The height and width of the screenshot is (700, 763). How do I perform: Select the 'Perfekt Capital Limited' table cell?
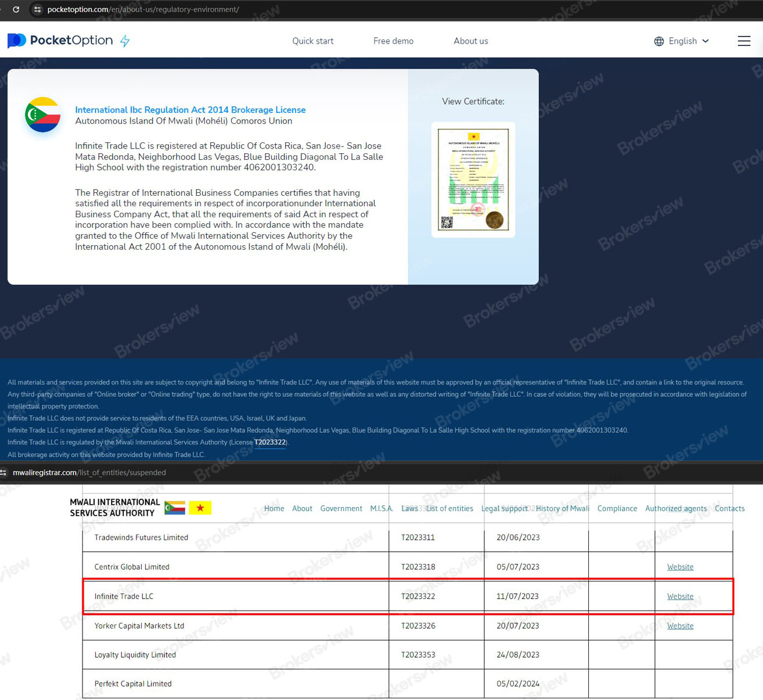[x=236, y=684]
